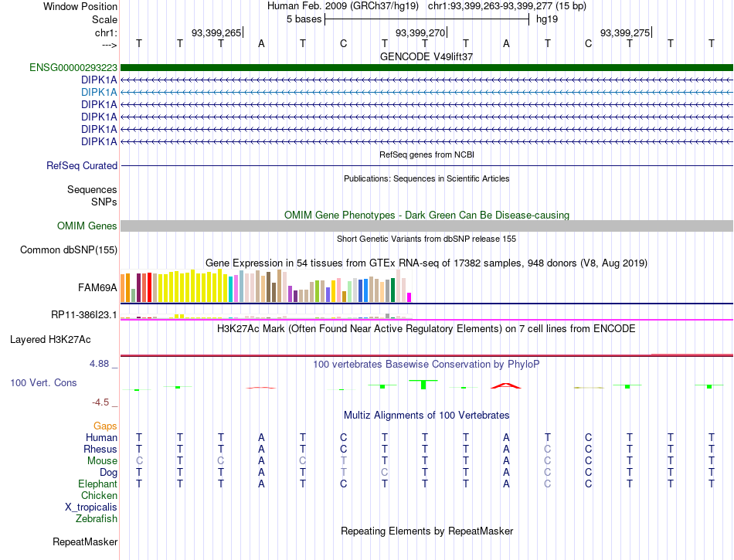Click the 100 Vert. Cons track label

[x=43, y=382]
